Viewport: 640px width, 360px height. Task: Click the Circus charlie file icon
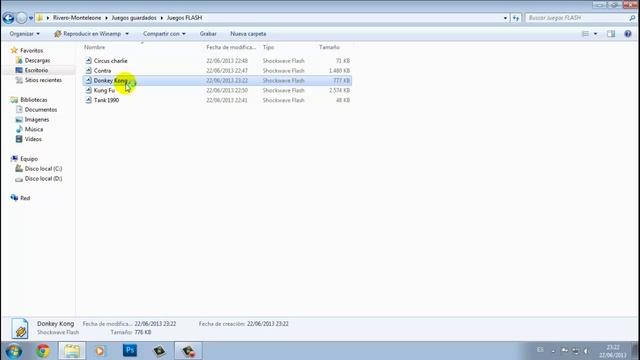coord(89,61)
